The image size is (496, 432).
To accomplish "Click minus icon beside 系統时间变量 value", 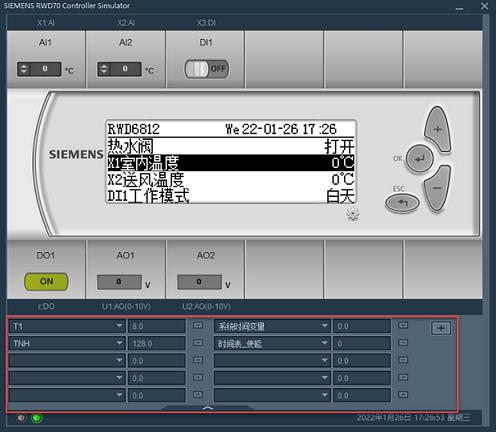I will coord(403,325).
